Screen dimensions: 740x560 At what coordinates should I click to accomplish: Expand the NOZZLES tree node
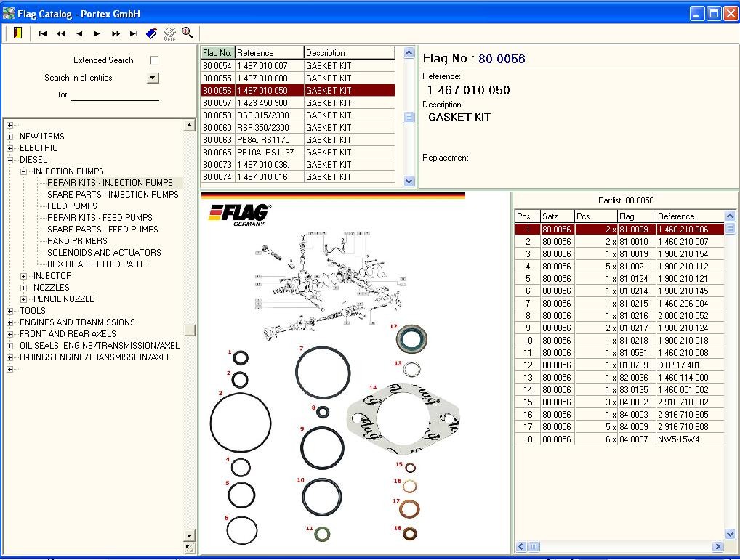tap(23, 288)
